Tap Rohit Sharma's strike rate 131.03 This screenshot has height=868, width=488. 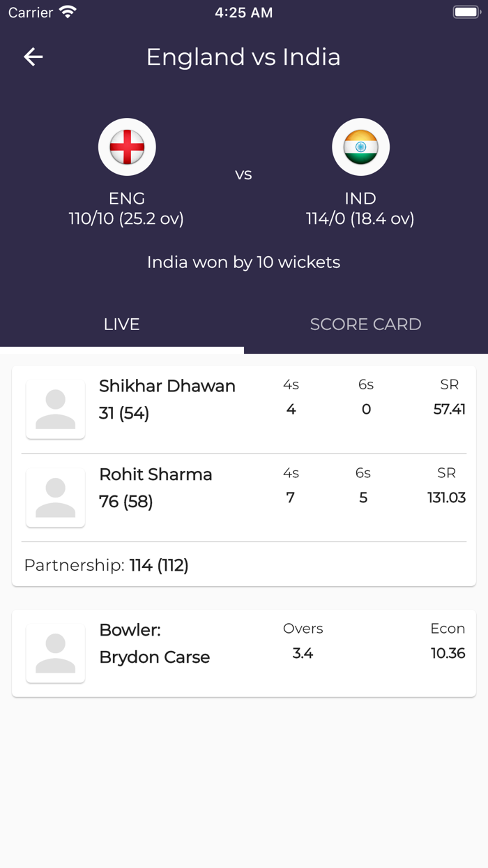[x=446, y=497]
